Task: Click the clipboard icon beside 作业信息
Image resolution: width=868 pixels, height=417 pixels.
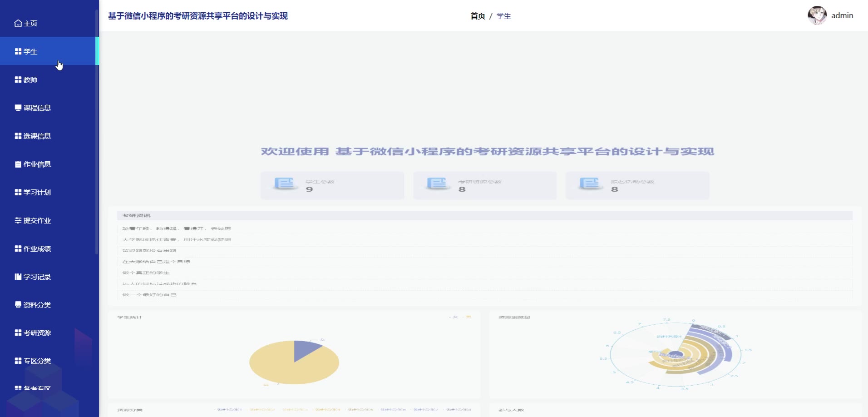Action: click(x=18, y=164)
